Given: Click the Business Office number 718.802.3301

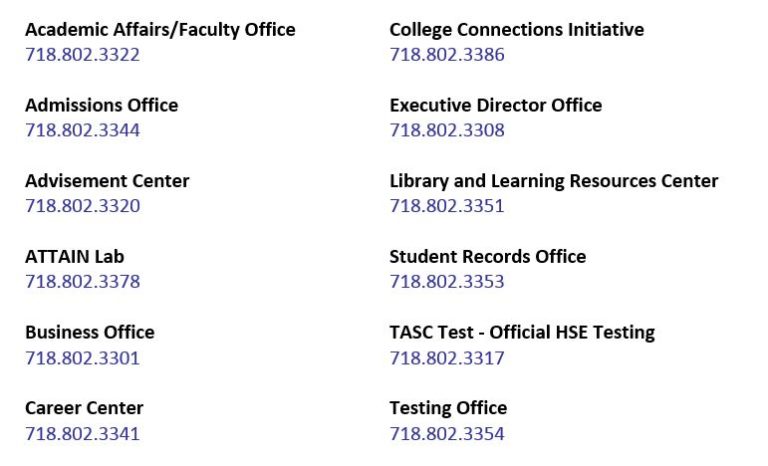Looking at the screenshot, I should (x=82, y=358).
